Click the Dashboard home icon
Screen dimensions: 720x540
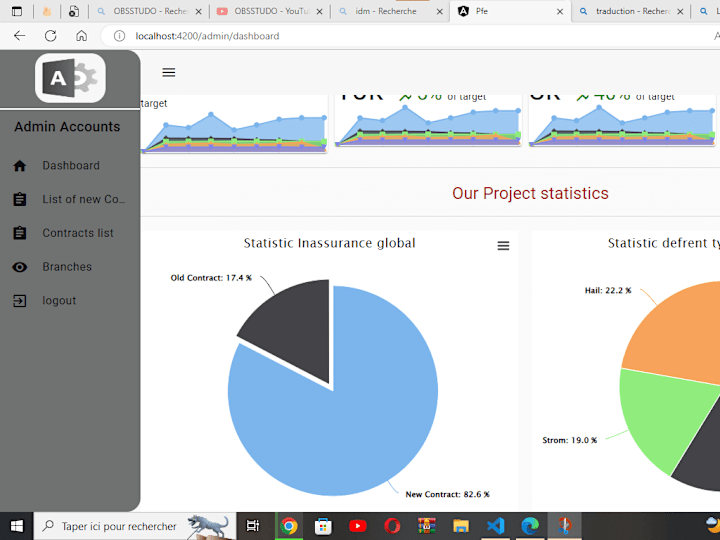[20, 166]
